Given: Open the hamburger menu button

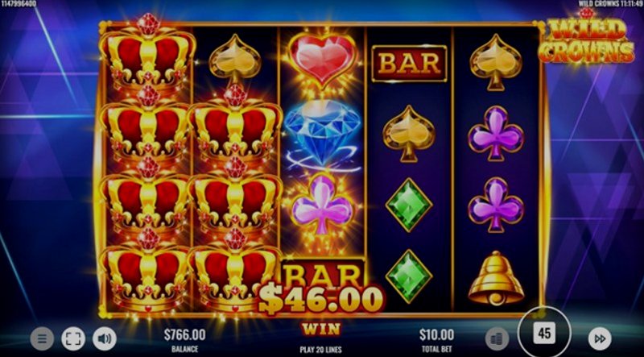Looking at the screenshot, I should [42, 339].
